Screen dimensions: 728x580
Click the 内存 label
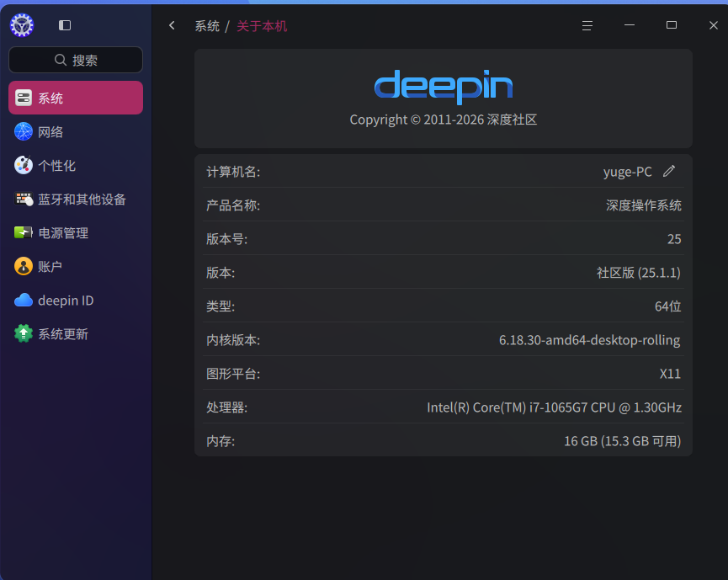point(221,441)
